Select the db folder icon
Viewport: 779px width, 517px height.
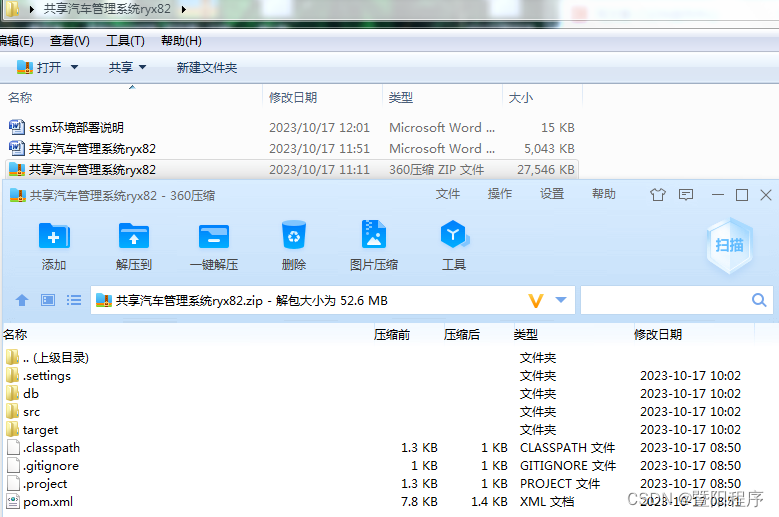(12, 393)
